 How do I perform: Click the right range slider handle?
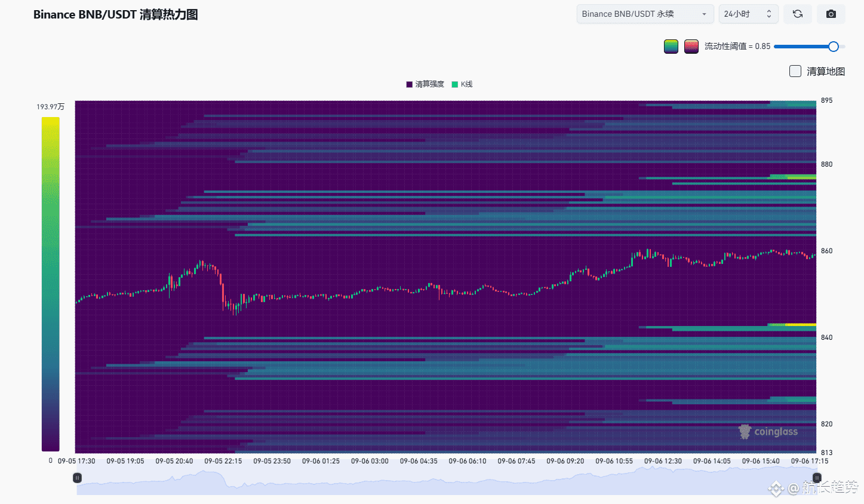point(816,478)
